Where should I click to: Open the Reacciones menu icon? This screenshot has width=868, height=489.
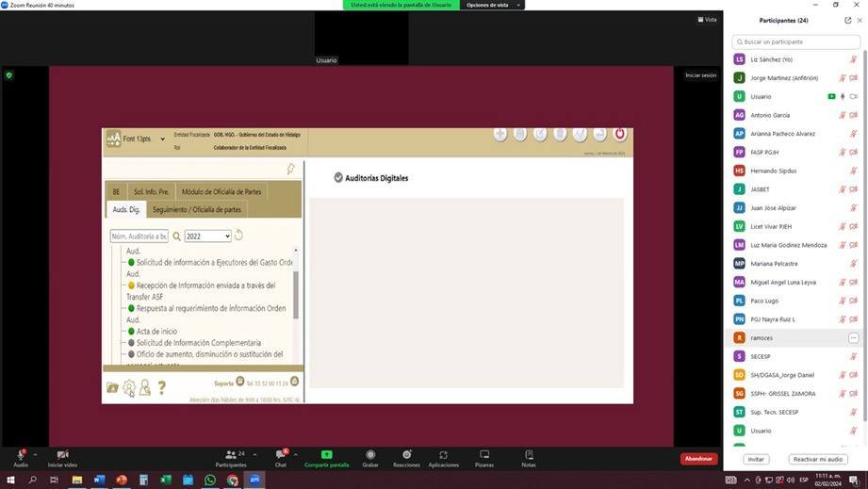click(406, 455)
